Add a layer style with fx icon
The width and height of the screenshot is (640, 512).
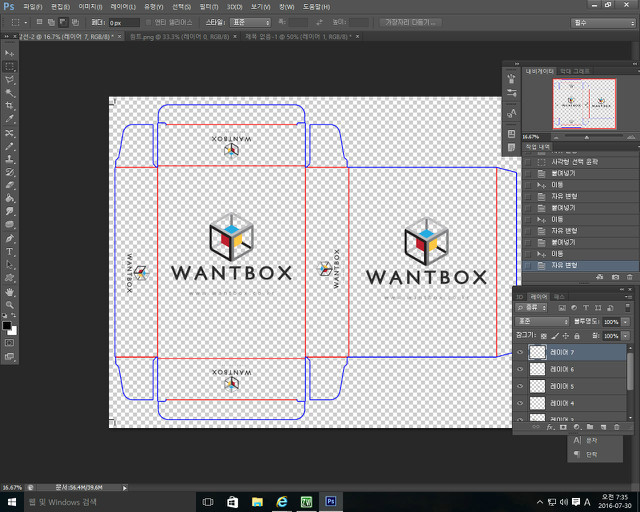(x=550, y=427)
